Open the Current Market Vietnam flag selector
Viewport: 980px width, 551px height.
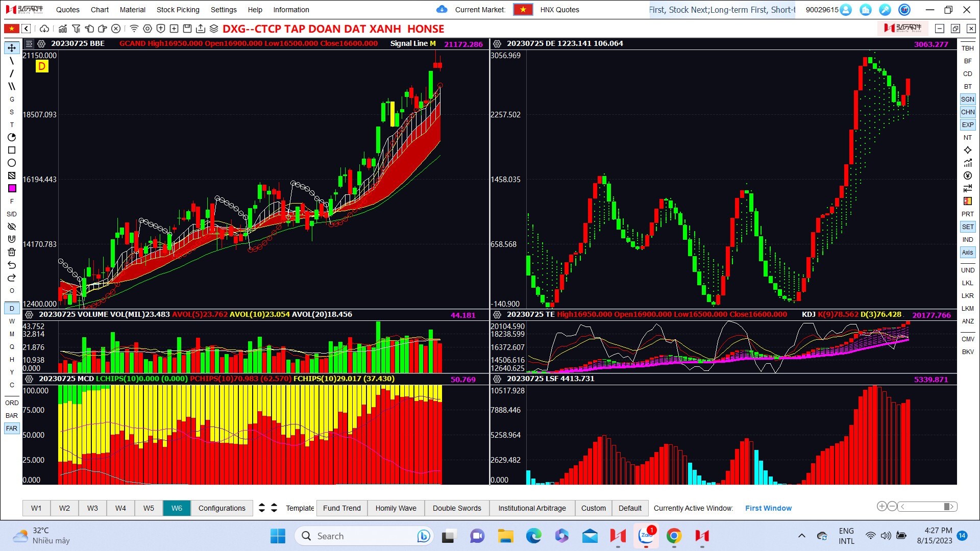pos(523,10)
